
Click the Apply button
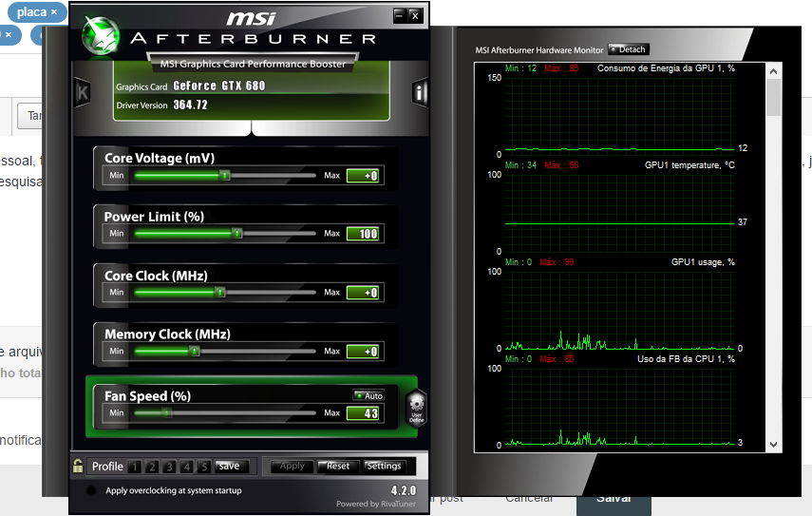(293, 467)
